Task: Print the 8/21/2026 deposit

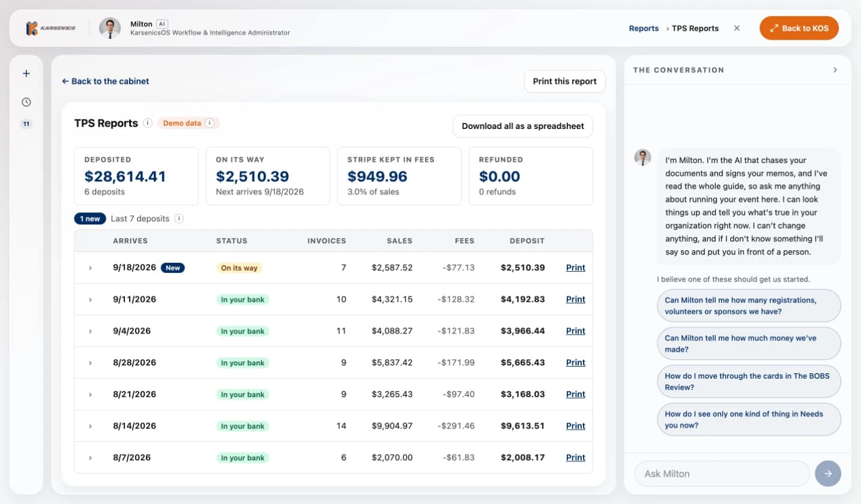Action: [575, 394]
